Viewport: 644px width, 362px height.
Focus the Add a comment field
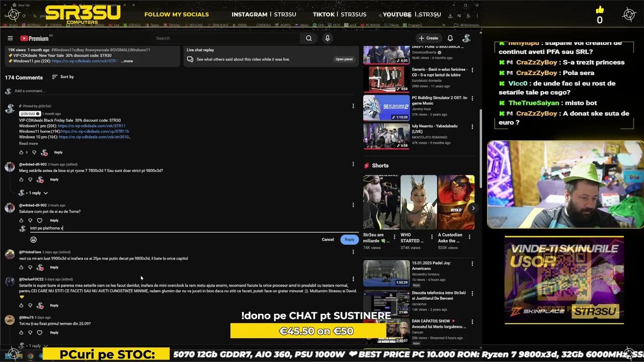[184, 91]
